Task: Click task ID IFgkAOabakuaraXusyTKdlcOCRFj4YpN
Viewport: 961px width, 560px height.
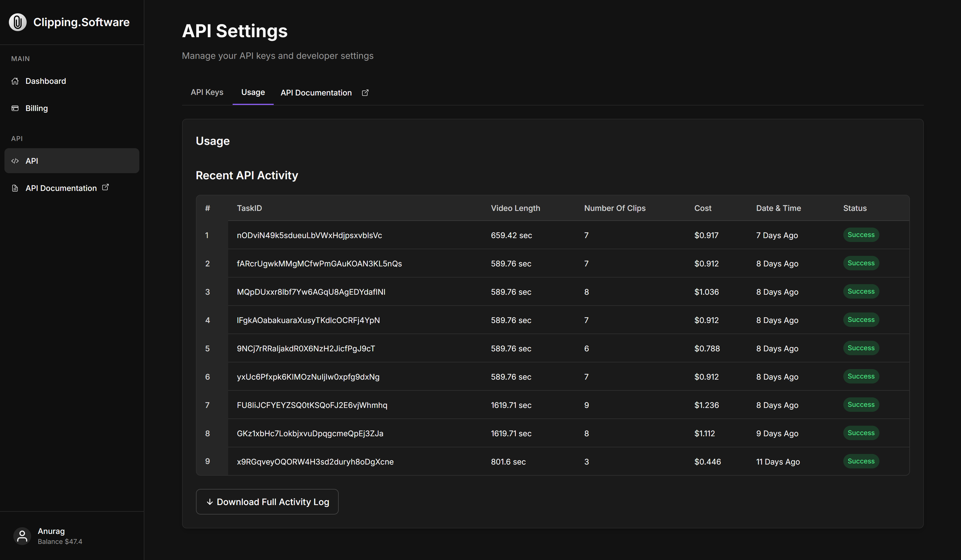Action: (308, 320)
